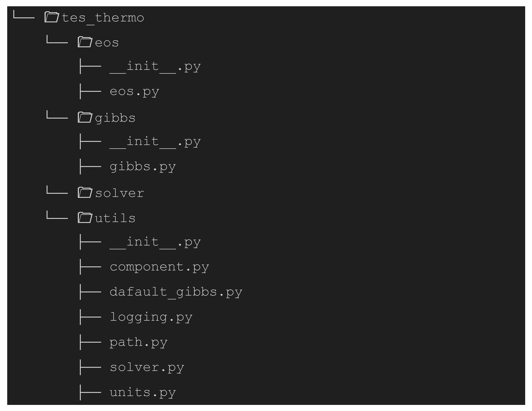Viewport: 532px width, 411px height.
Task: Select the utils folder label
Action: coord(115,218)
